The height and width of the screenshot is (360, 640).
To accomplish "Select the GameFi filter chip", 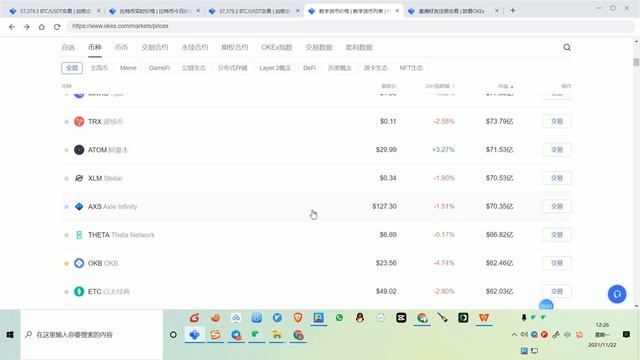I will [159, 68].
